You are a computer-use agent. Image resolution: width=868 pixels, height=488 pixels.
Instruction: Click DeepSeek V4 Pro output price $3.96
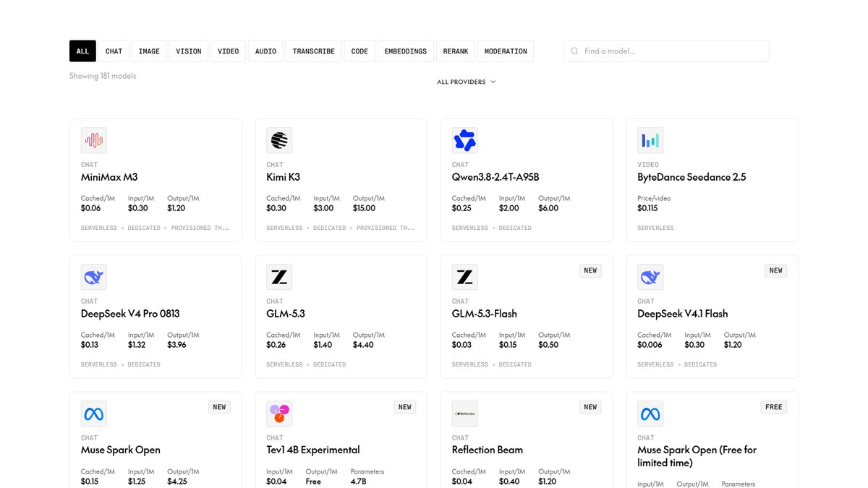tap(176, 345)
